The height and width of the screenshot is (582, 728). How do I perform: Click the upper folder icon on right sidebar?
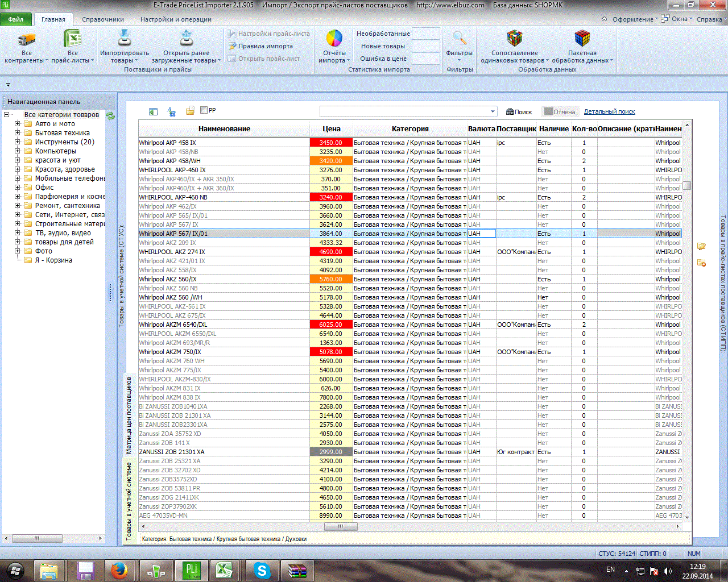(x=701, y=246)
